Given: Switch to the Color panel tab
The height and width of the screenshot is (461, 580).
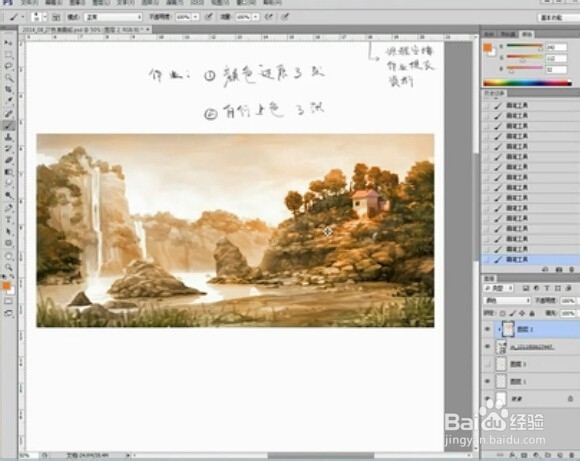Looking at the screenshot, I should click(x=527, y=34).
